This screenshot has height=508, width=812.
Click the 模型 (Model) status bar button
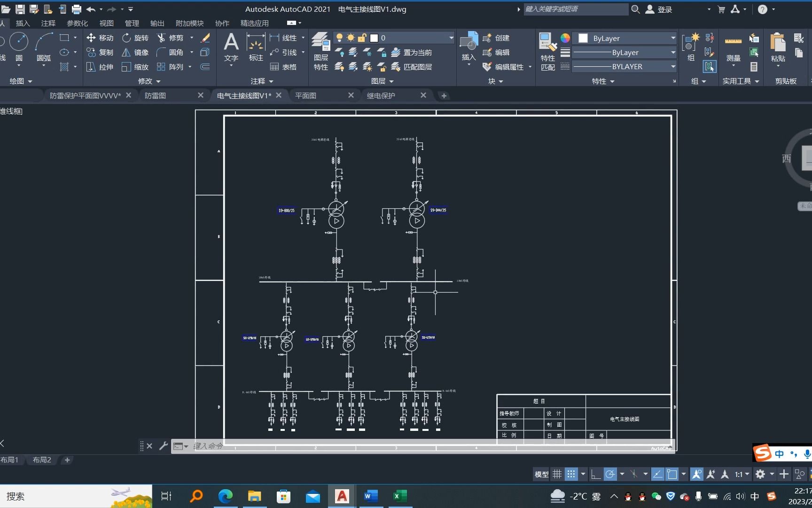(x=541, y=474)
